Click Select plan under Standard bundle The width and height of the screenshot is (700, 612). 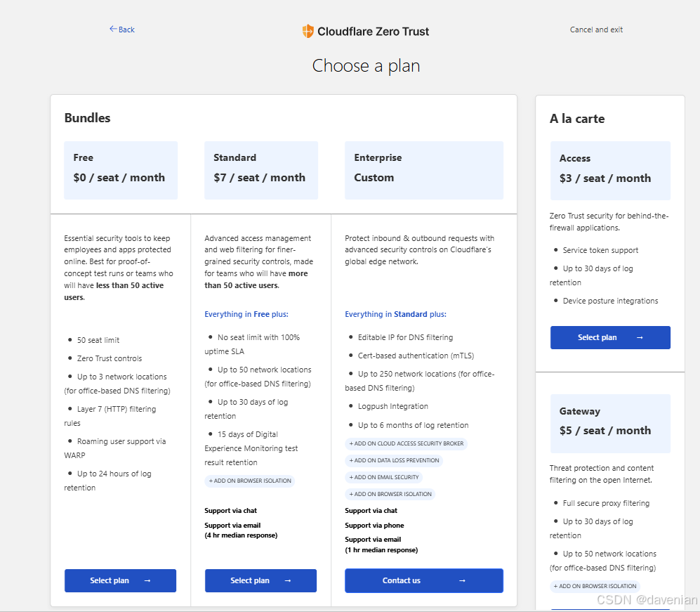[x=260, y=580]
